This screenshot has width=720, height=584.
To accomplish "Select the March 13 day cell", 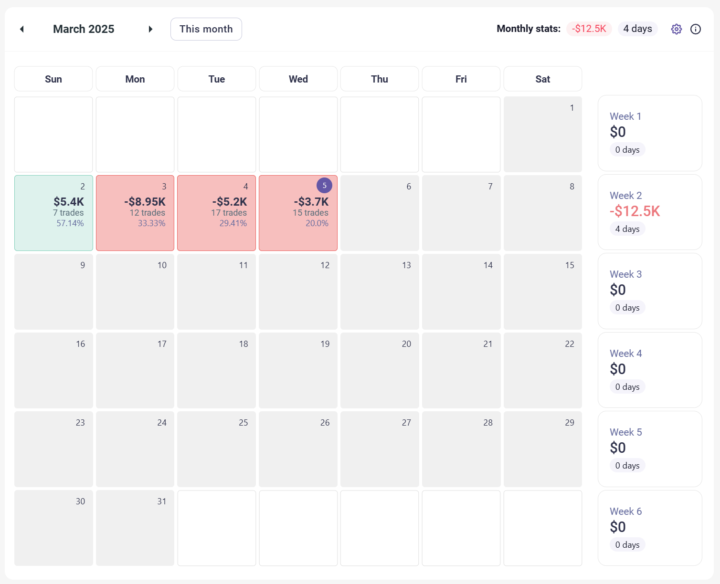I will [379, 292].
